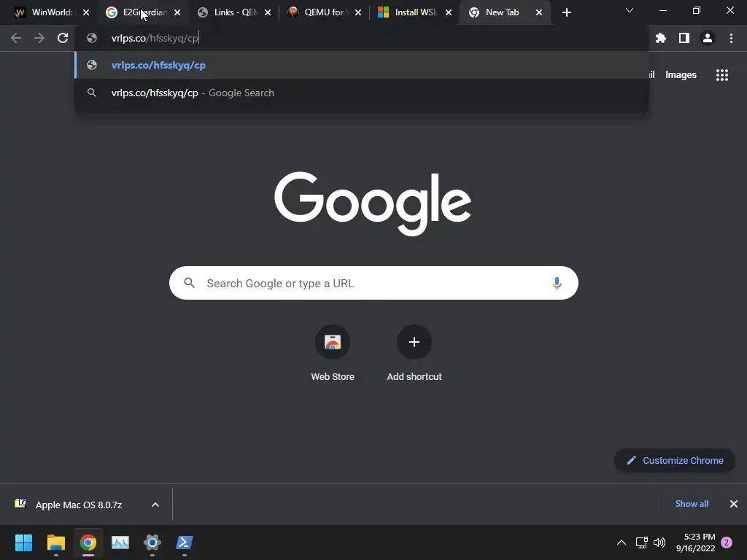Open the Settings gear on taskbar

pyautogui.click(x=152, y=542)
